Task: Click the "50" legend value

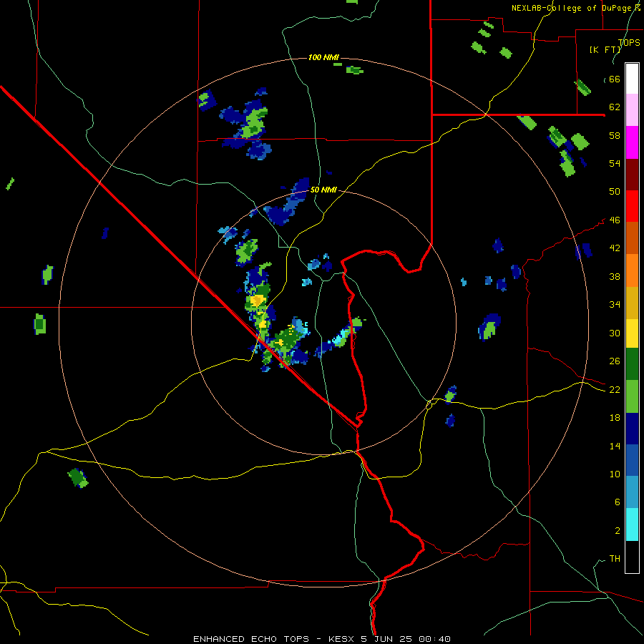Action: click(x=615, y=192)
